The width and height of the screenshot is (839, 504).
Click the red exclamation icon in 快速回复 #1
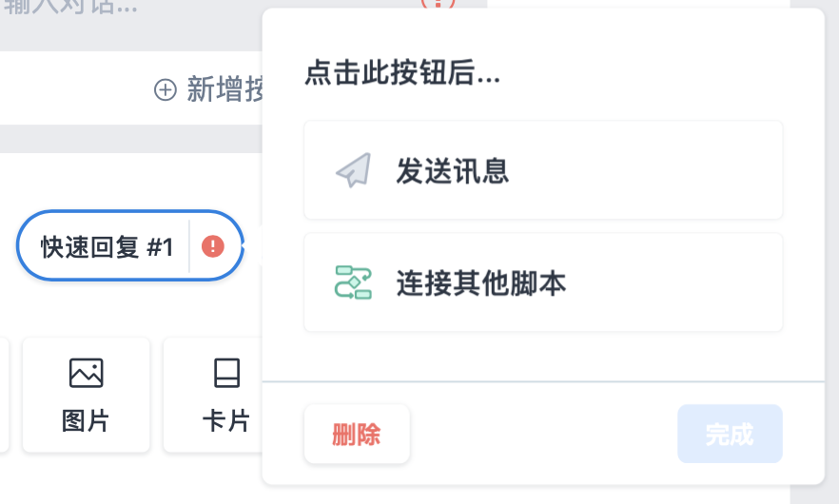[x=213, y=246]
